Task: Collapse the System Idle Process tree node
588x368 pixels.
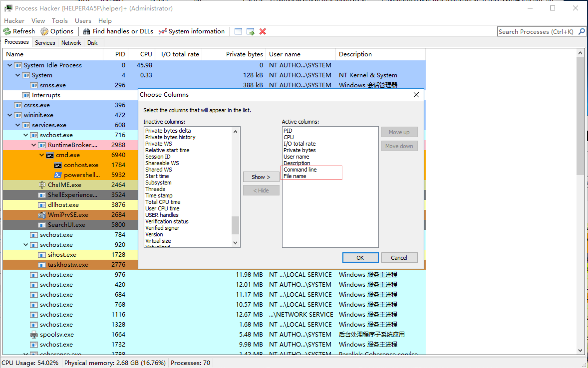Action: pos(10,65)
